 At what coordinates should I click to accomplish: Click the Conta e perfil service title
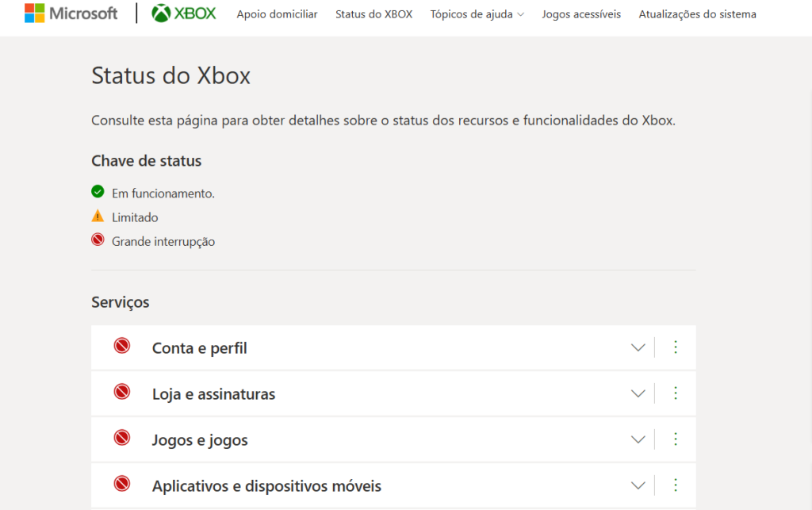pyautogui.click(x=199, y=348)
